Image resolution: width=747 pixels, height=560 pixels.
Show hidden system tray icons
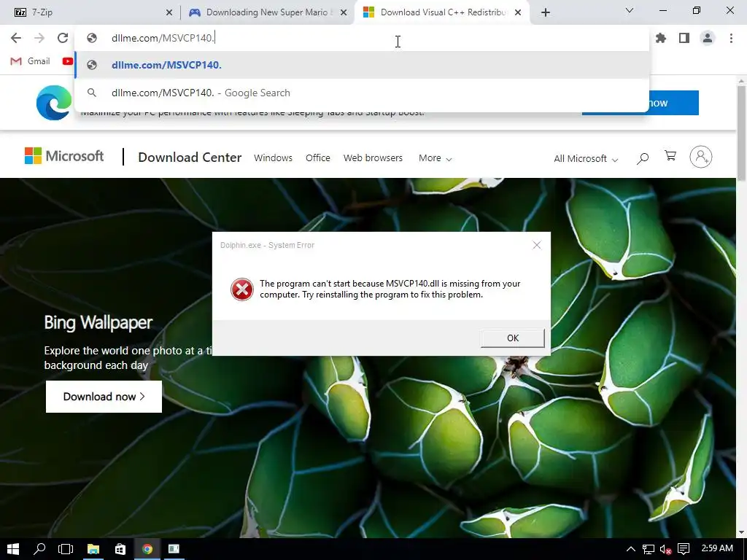tap(631, 549)
